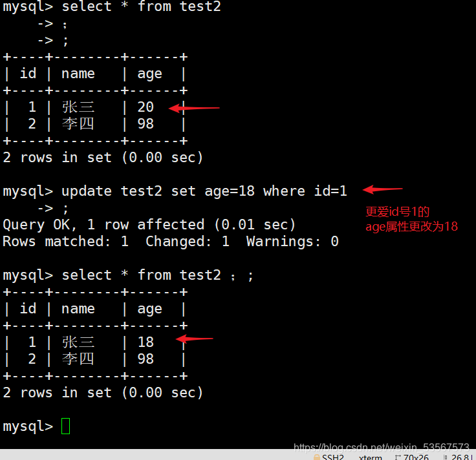Click the SSH2 lock icon in status bar
The height and width of the screenshot is (460, 476).
[317, 457]
